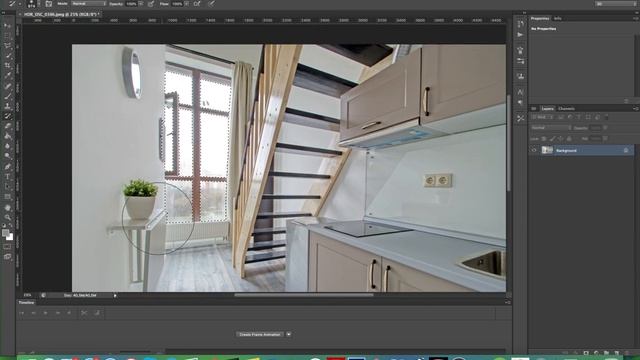Select the Spot Healing Brush tool
The width and height of the screenshot is (640, 360).
7,86
